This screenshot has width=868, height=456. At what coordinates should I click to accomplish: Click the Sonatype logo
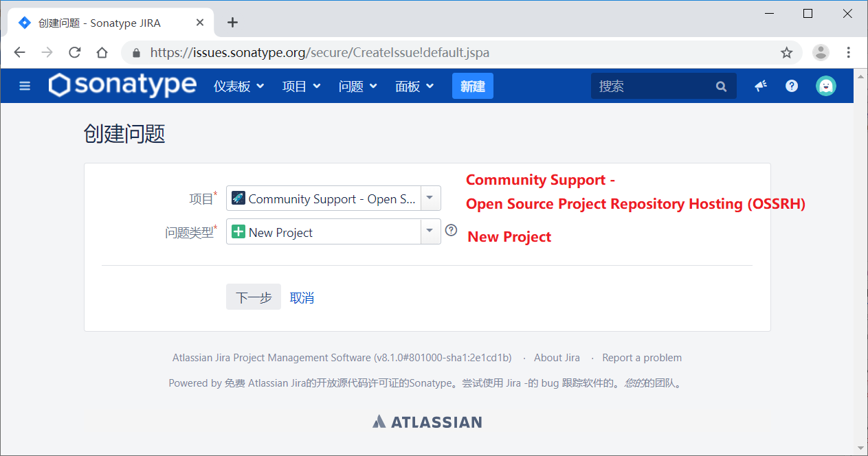122,85
